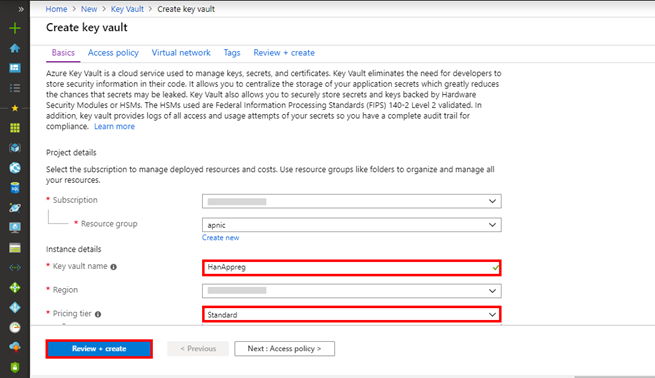The width and height of the screenshot is (655, 378).
Task: Click the Key vault name input field
Action: click(x=352, y=267)
